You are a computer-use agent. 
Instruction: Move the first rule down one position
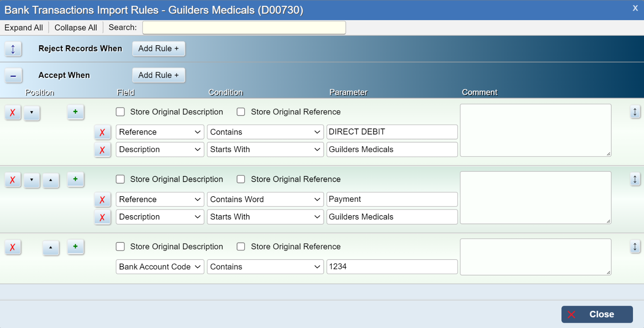click(32, 113)
